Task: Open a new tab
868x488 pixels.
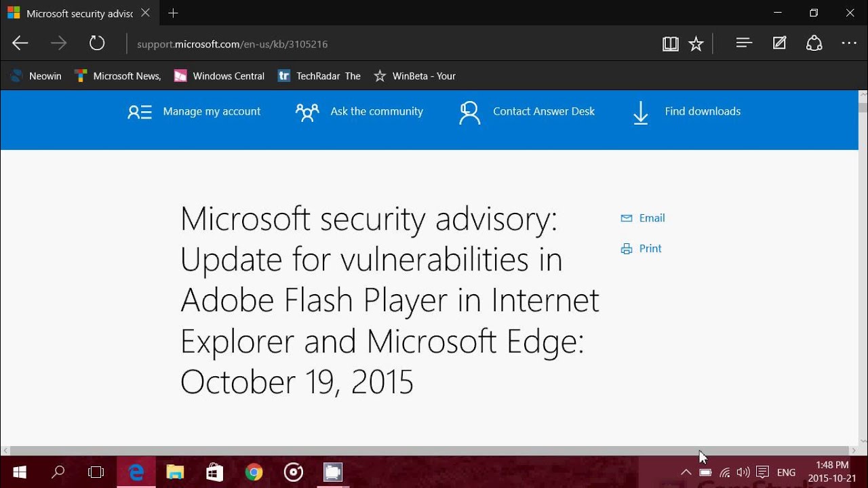Action: (x=173, y=13)
